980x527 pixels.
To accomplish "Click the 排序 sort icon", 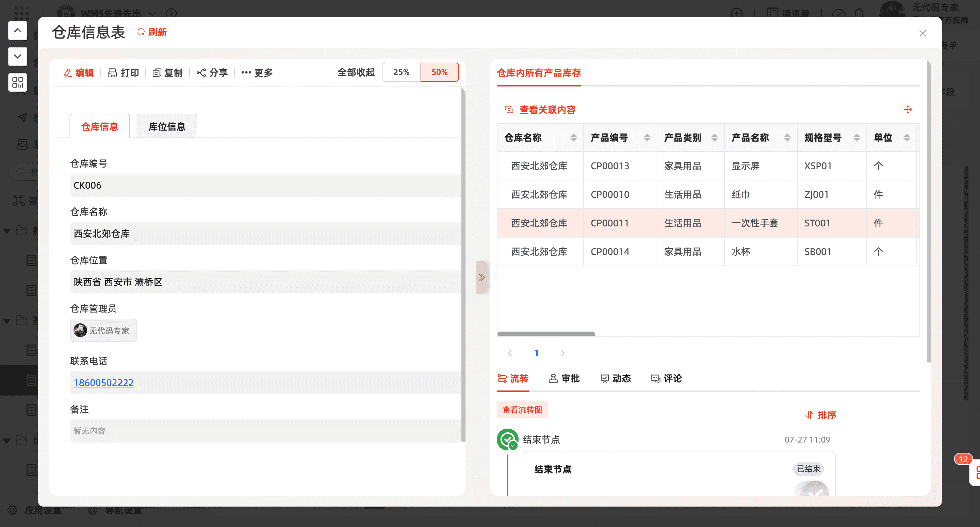I will coord(809,415).
